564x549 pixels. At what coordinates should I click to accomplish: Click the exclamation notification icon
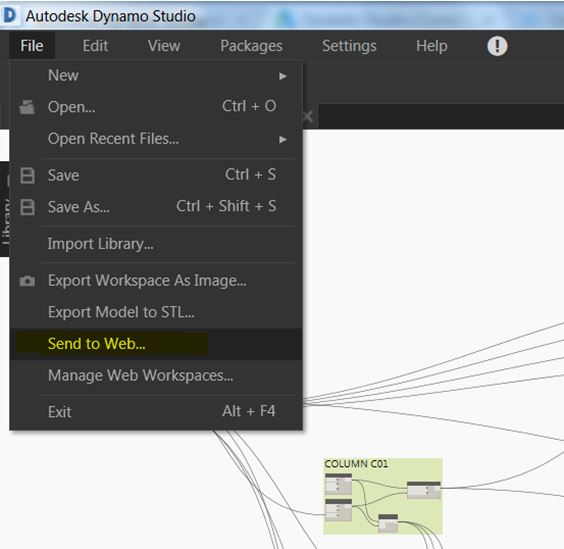point(497,46)
